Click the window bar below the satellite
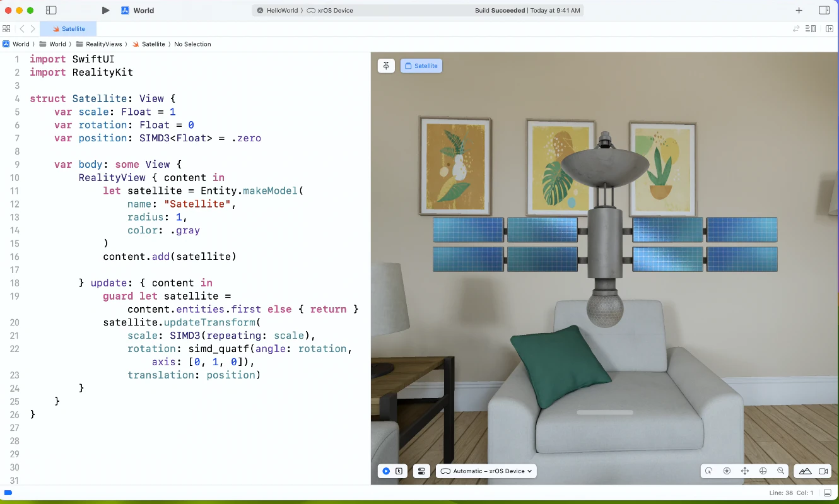Viewport: 839px width, 504px height. point(605,413)
